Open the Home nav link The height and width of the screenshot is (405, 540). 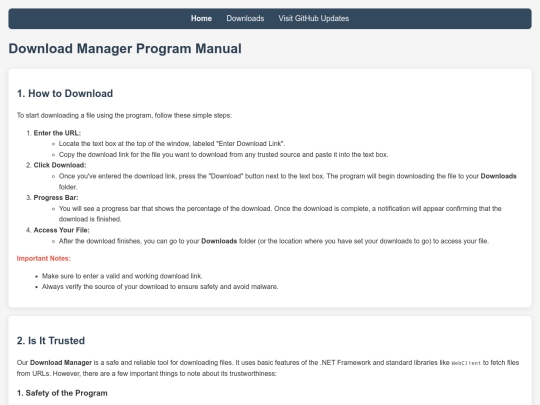coord(201,18)
